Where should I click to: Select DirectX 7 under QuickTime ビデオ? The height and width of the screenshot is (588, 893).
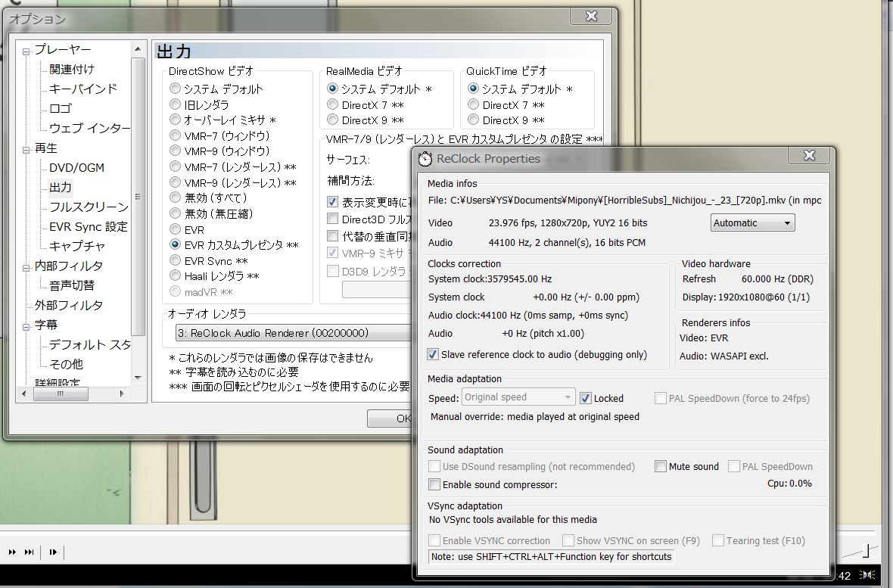[x=473, y=104]
